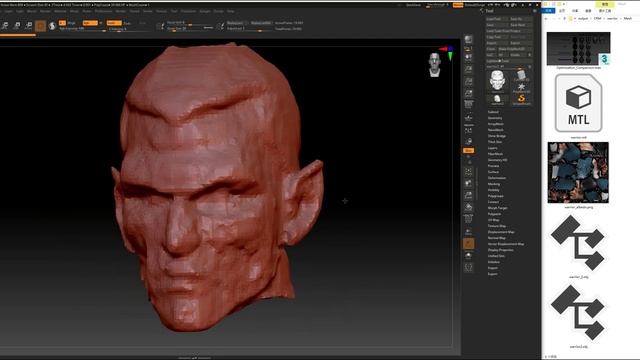Select the Zoom3D icon in right shelf
The width and height of the screenshot is (640, 360).
(468, 195)
